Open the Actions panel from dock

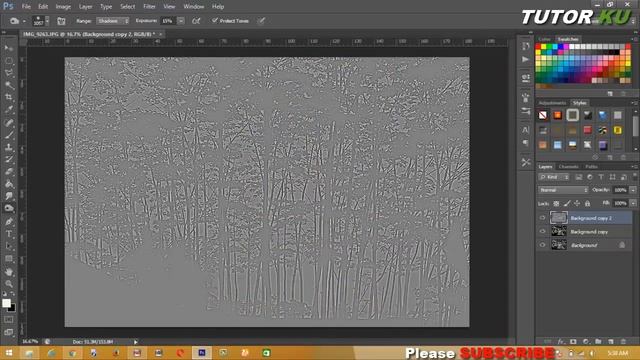point(526,60)
